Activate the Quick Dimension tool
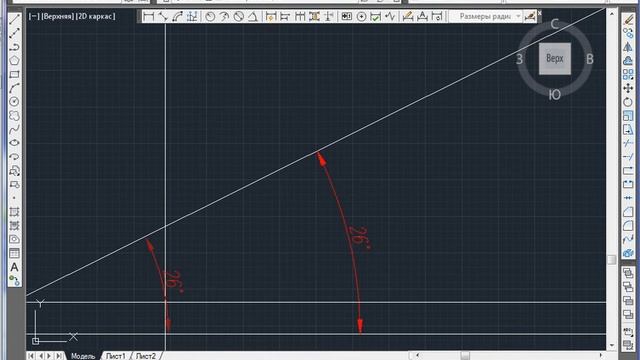Image resolution: width=640 pixels, height=360 pixels. [271, 16]
